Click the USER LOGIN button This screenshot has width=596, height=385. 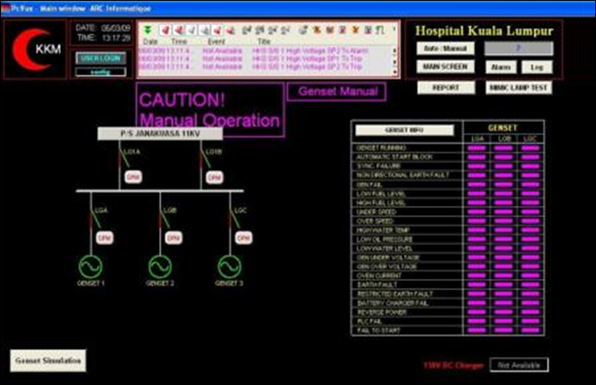(x=101, y=58)
